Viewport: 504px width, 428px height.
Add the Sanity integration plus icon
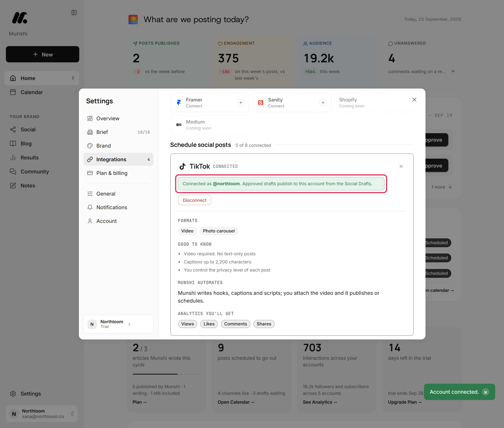323,103
